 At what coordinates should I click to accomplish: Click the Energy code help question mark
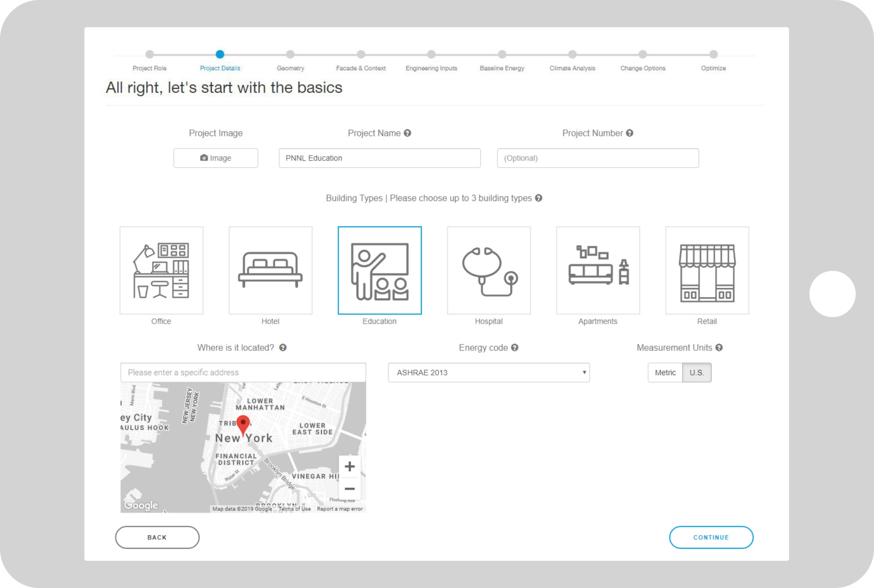[515, 348]
